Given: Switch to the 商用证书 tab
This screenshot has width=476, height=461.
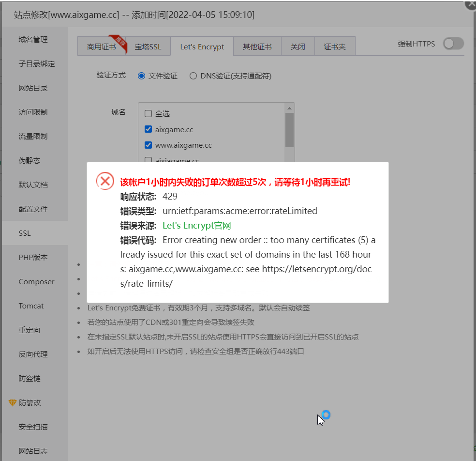Looking at the screenshot, I should 102,46.
